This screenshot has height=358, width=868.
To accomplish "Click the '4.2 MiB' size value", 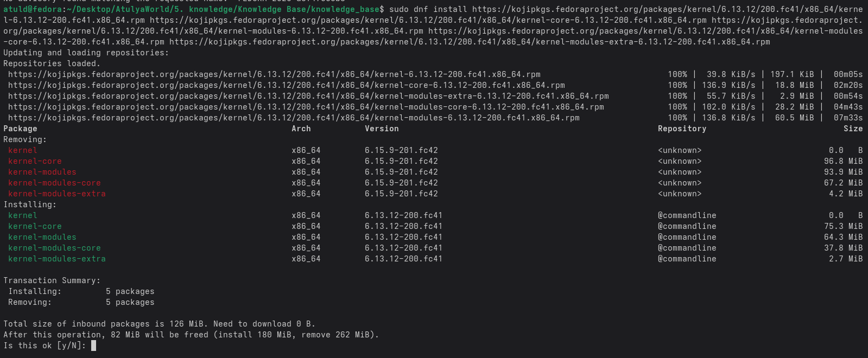I will click(x=846, y=194).
